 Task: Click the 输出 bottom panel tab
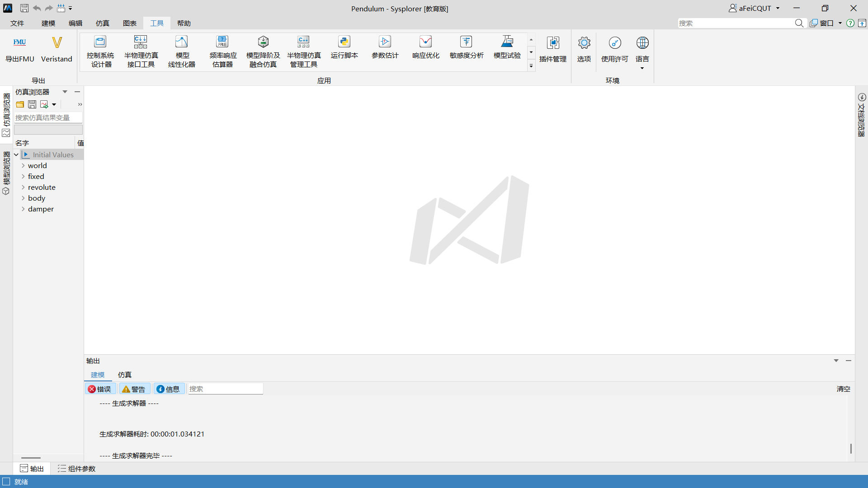[32, 469]
